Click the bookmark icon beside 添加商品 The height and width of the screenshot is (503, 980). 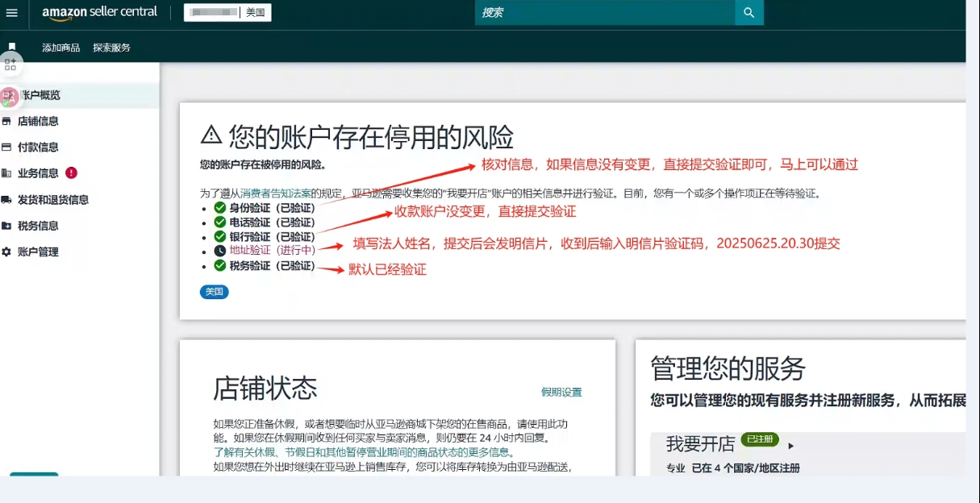pos(12,48)
